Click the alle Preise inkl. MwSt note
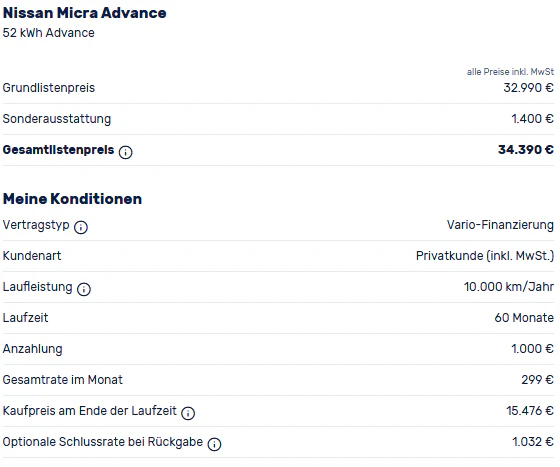The width and height of the screenshot is (560, 467). 510,72
